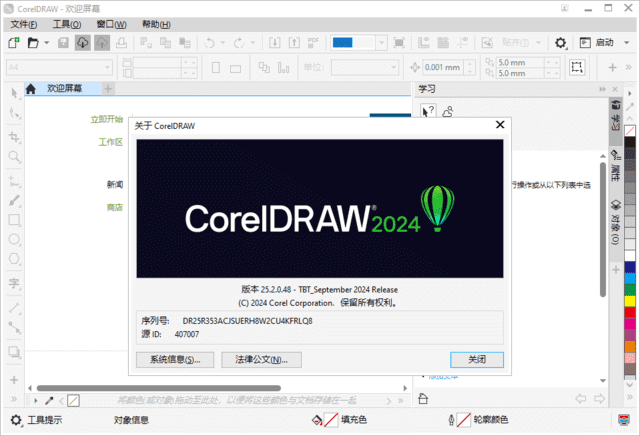640x436 pixels.
Task: Click the 关闭 button in About dialog
Action: coord(477,360)
